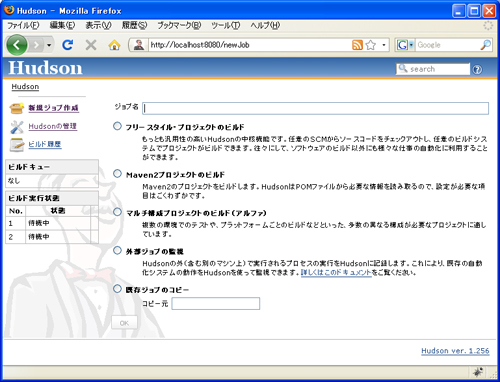Open the address bar history dropdown
The height and width of the screenshot is (382, 500).
[x=384, y=45]
